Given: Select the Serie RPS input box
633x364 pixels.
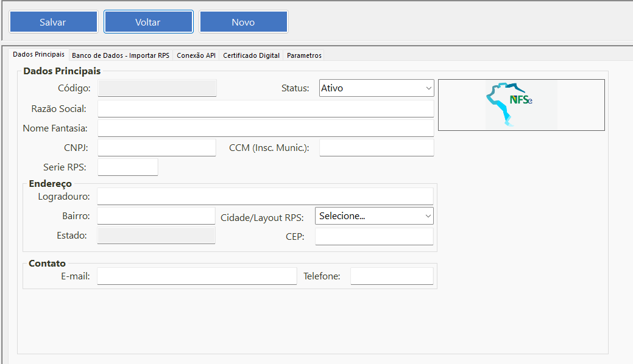Looking at the screenshot, I should pyautogui.click(x=127, y=167).
